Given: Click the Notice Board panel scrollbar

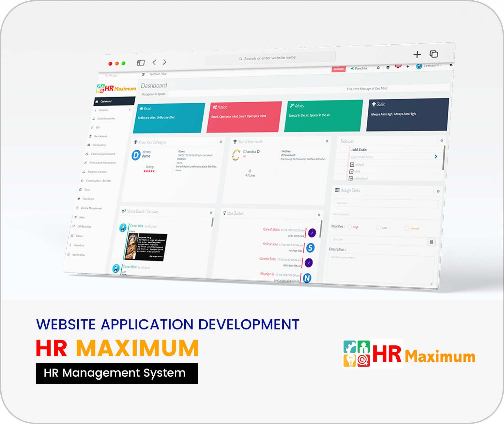Looking at the screenshot, I should click(212, 222).
